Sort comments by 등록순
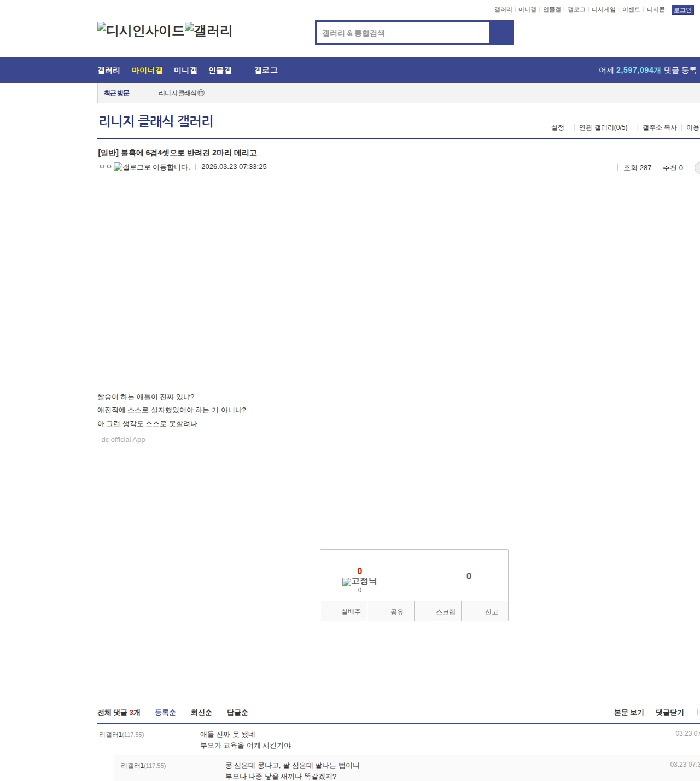700x781 pixels. click(165, 713)
